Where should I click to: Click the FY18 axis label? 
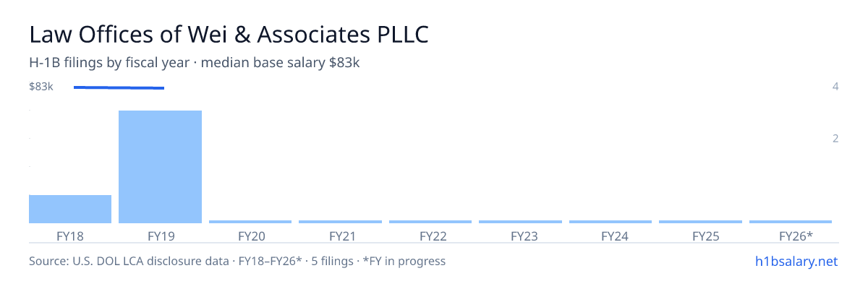click(x=70, y=236)
